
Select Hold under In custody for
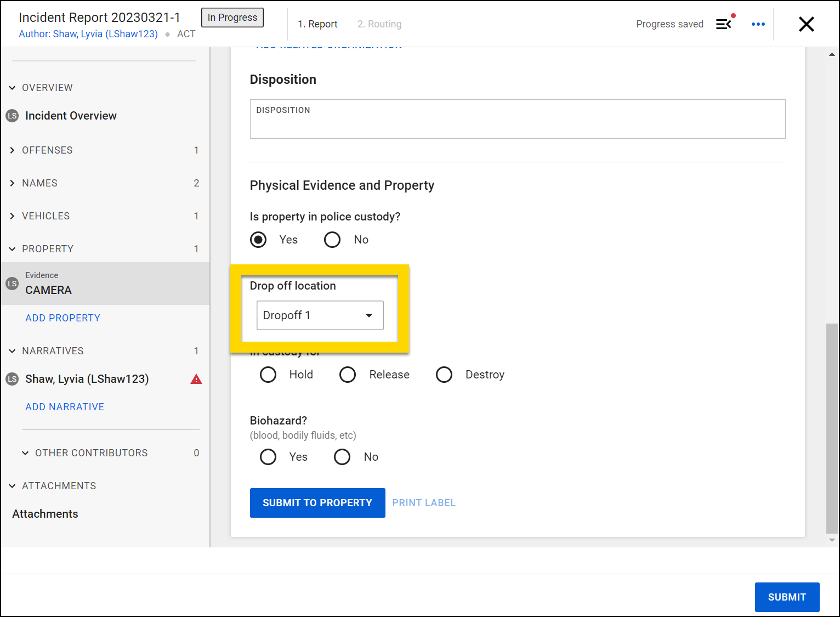[268, 375]
